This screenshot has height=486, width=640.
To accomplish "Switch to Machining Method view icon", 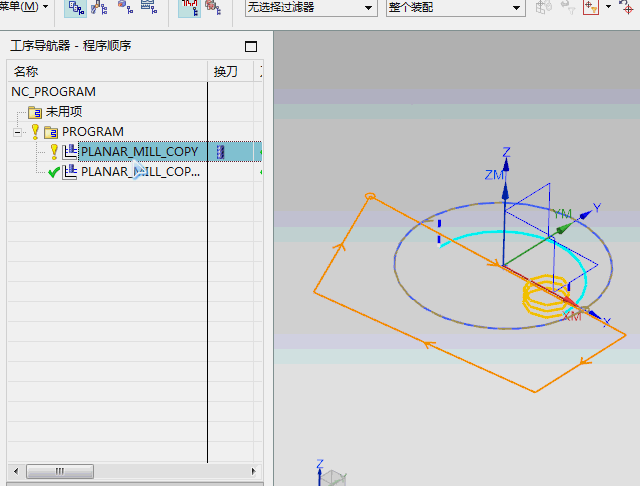I will coord(149,7).
